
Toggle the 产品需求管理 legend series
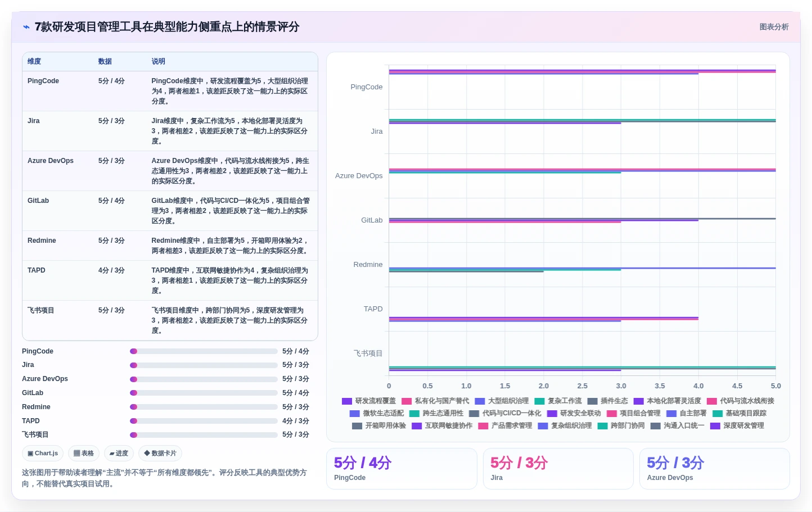[x=505, y=426]
